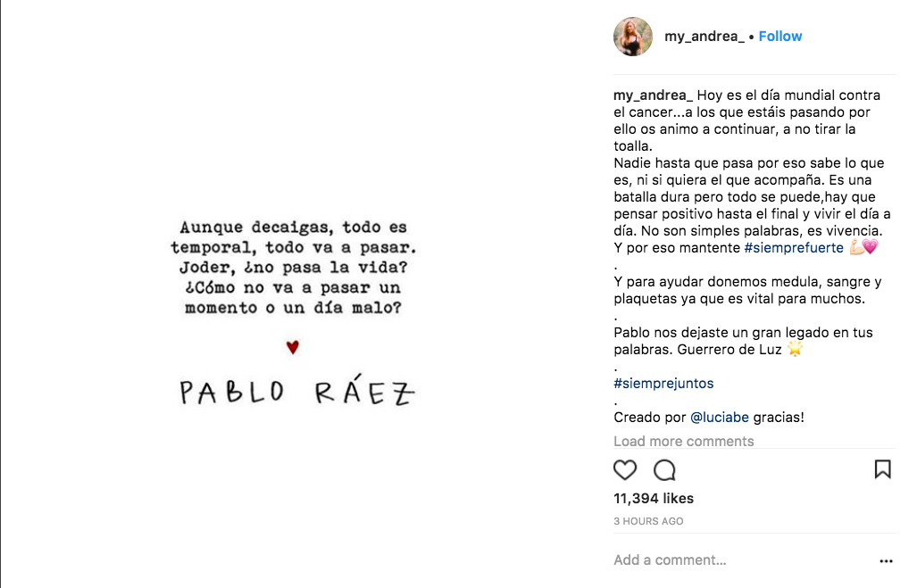Expand Load more comments
Image resolution: width=917 pixels, height=588 pixels.
[683, 441]
